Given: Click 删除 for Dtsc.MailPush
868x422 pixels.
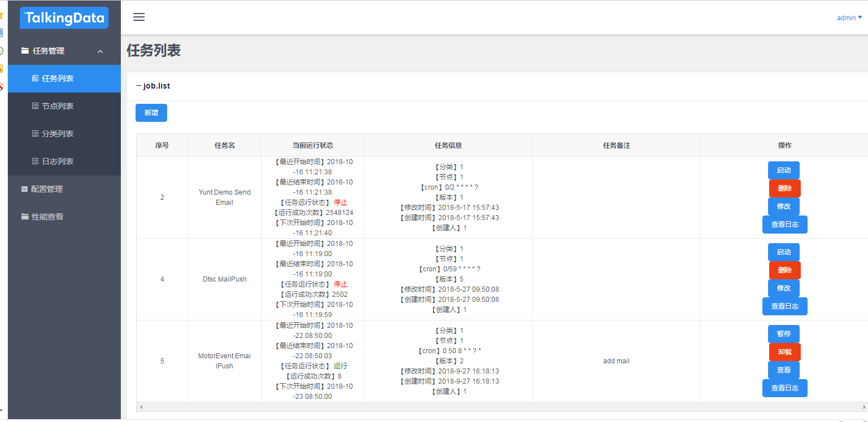Looking at the screenshot, I should pyautogui.click(x=785, y=270).
